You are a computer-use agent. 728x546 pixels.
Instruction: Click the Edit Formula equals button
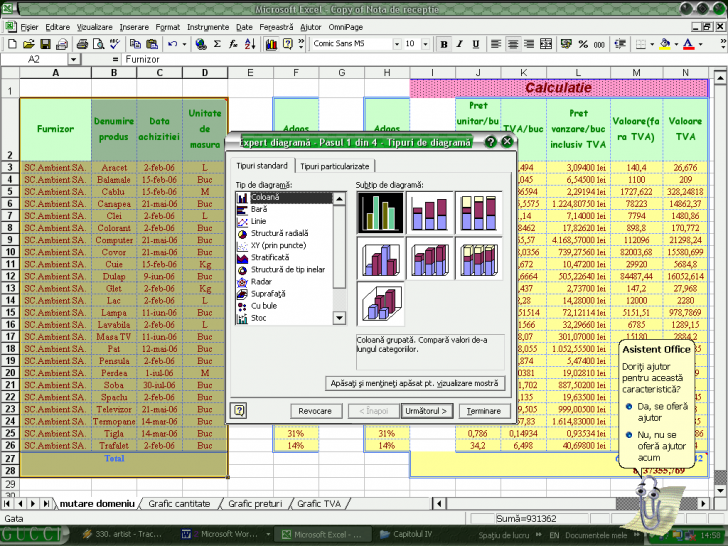(115, 59)
